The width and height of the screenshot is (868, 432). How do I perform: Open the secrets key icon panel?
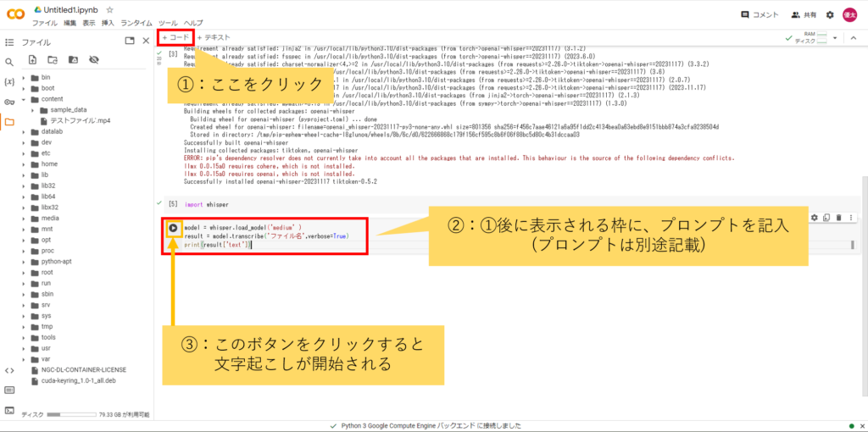(x=9, y=102)
